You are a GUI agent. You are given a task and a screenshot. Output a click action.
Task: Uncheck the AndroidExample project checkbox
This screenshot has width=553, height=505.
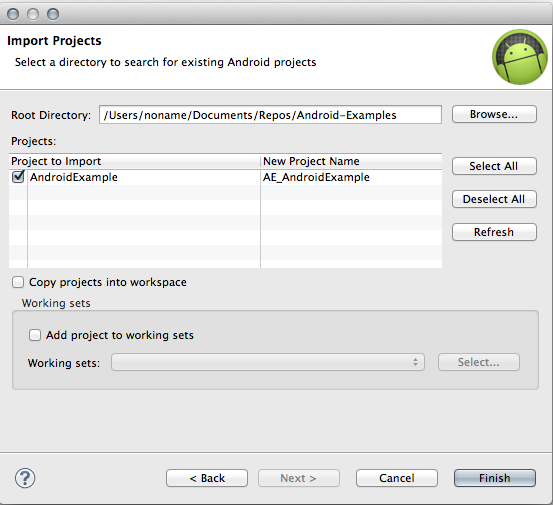tap(18, 176)
